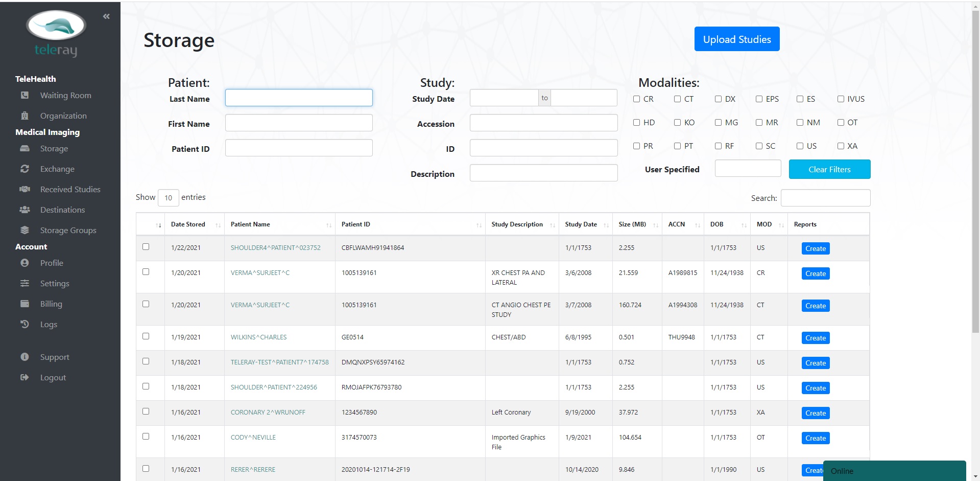Check the CT modality checkbox

point(677,99)
